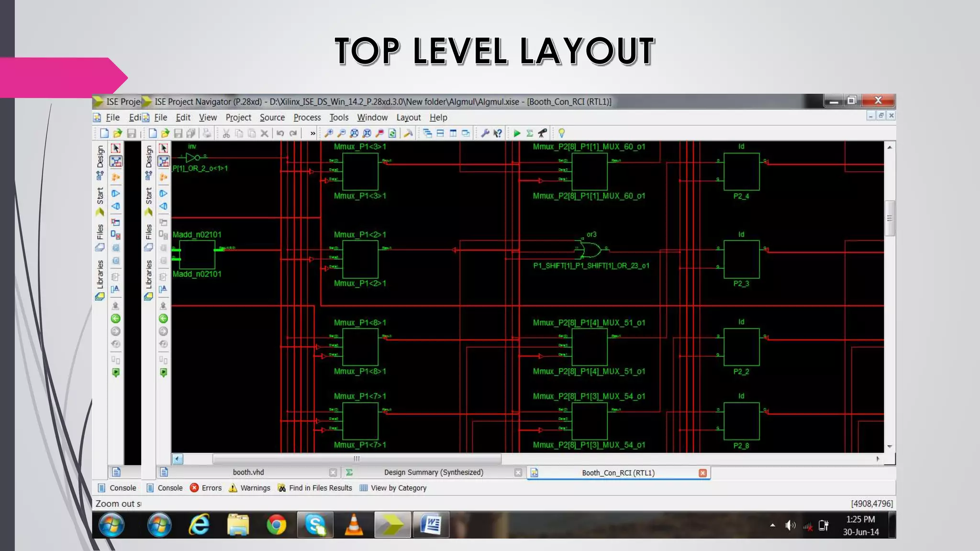Click the light bulb tips icon
This screenshot has height=551, width=980.
coord(561,133)
